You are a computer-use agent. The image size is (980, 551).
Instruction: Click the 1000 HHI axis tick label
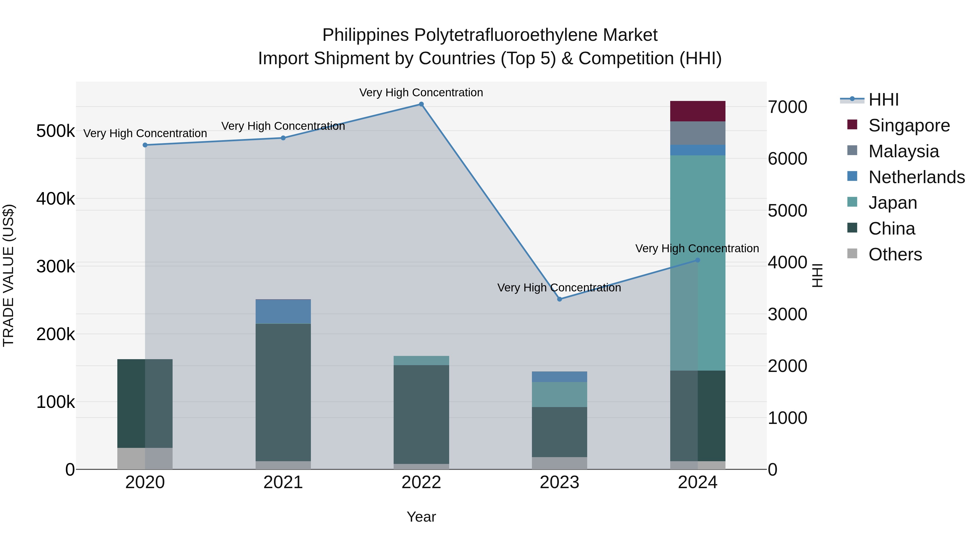click(788, 418)
